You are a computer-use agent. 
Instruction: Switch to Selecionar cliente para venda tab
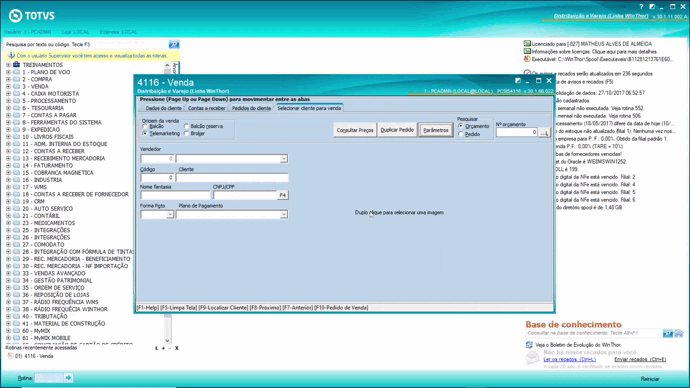point(309,108)
